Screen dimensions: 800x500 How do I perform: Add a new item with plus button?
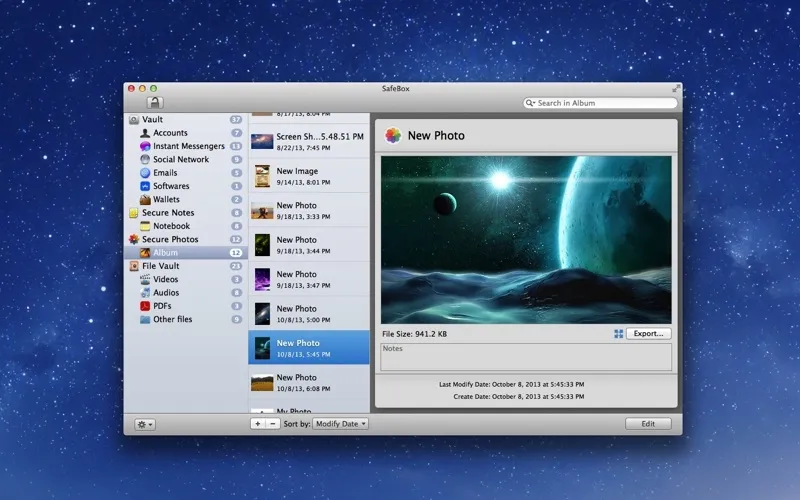[258, 424]
